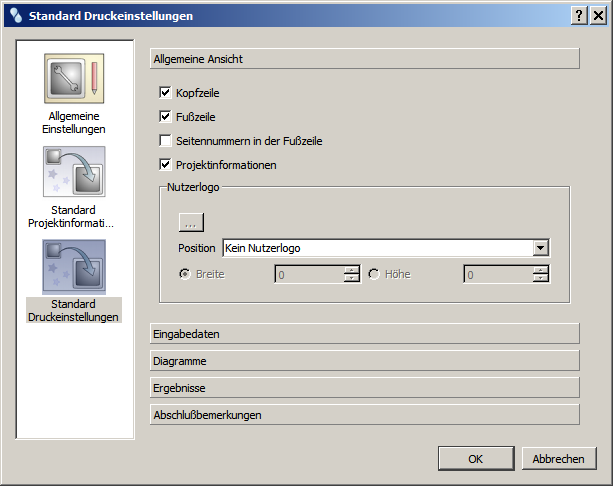Collapse the Allgemeine Ansicht section
Image resolution: width=613 pixels, height=486 pixels.
tap(364, 59)
